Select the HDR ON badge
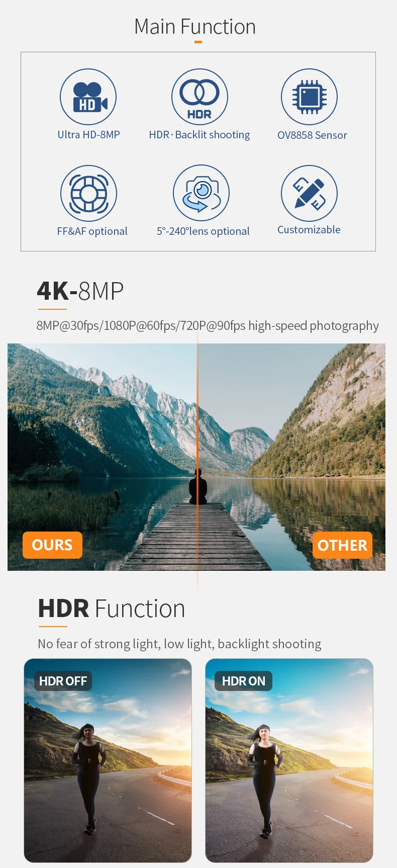 pyautogui.click(x=243, y=681)
